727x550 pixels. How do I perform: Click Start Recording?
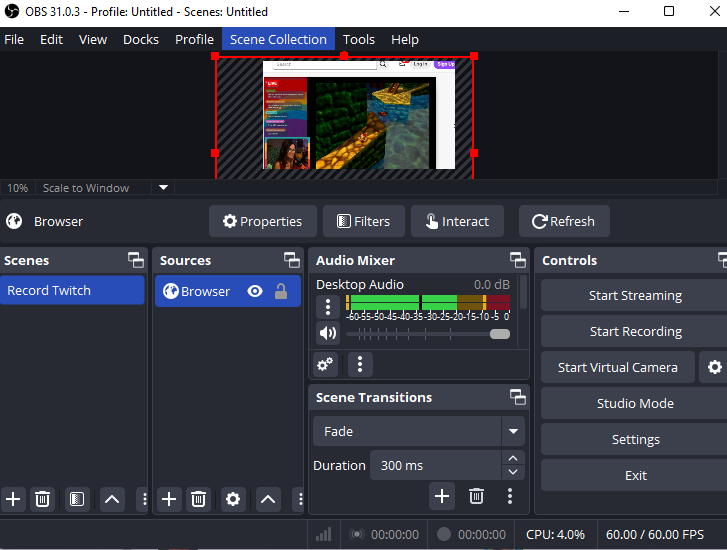pos(635,332)
